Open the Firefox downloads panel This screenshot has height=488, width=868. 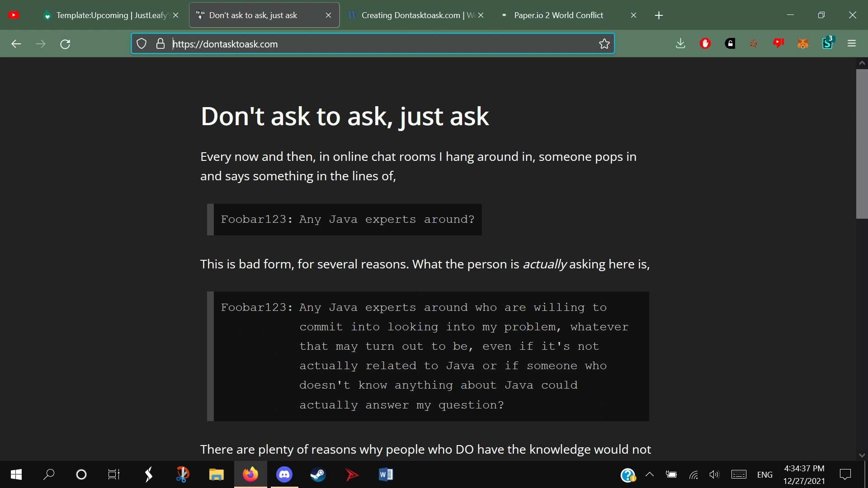(680, 44)
